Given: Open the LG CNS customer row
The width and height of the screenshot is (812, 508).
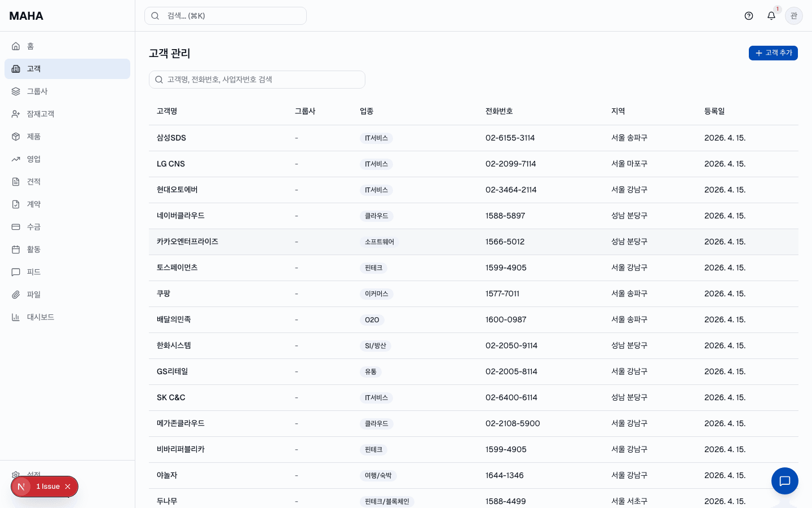Looking at the screenshot, I should [474, 164].
